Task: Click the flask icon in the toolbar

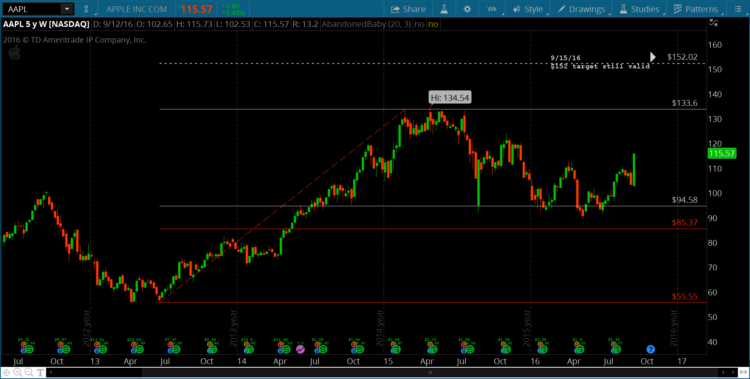Action: pyautogui.click(x=444, y=9)
